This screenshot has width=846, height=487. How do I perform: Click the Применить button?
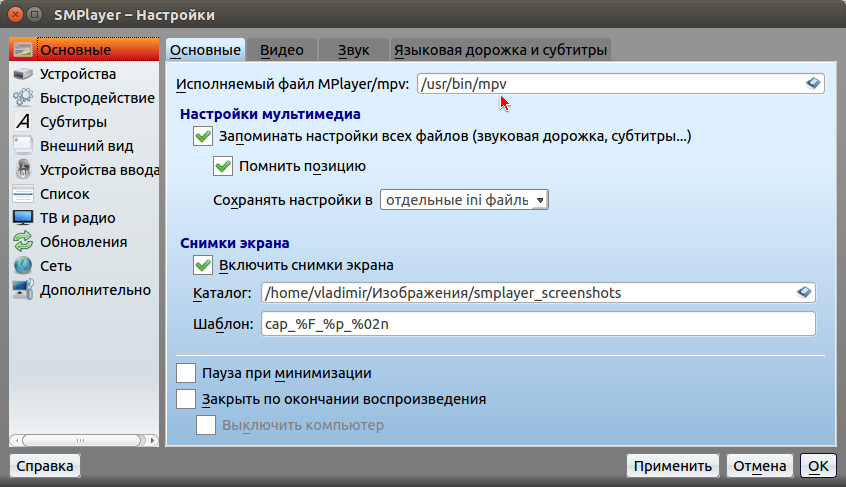click(672, 466)
